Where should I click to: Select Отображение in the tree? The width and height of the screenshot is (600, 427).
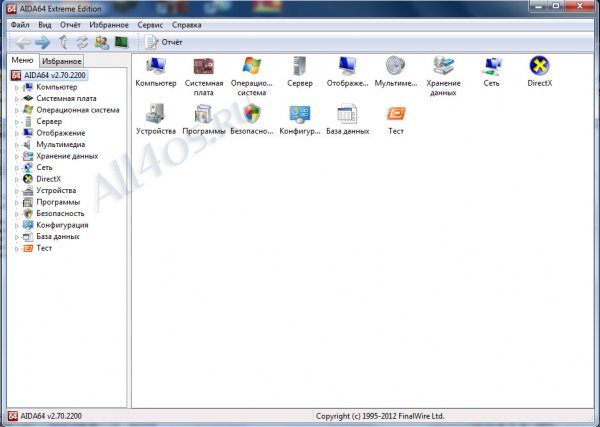point(60,133)
